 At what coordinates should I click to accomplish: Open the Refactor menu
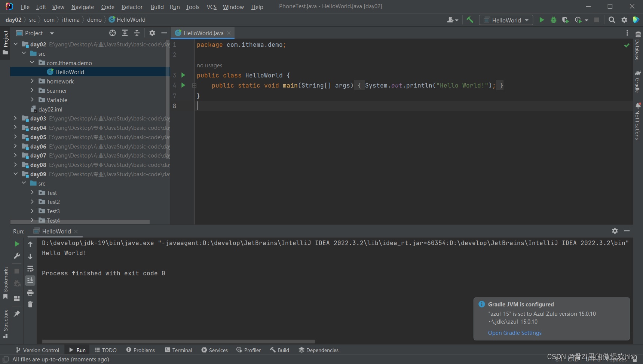coord(132,7)
